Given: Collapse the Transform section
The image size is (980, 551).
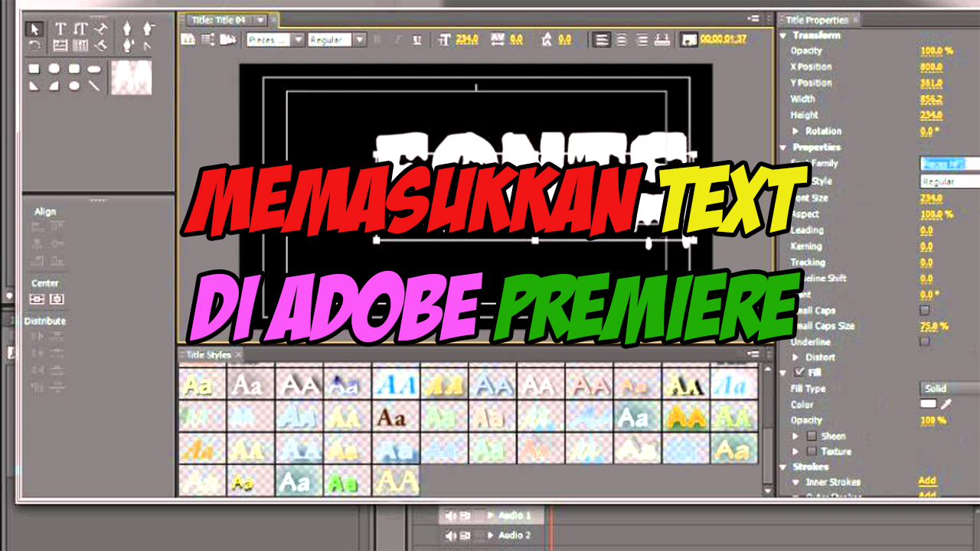Looking at the screenshot, I should [783, 35].
